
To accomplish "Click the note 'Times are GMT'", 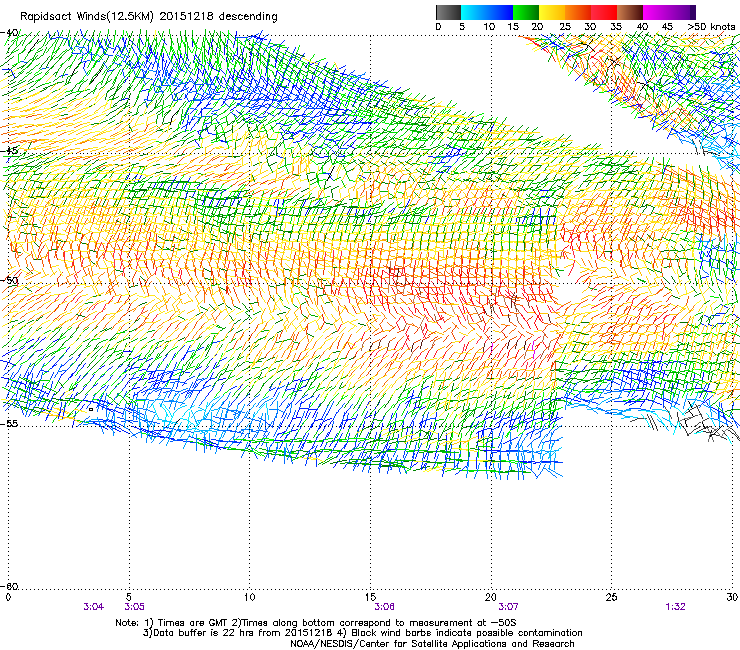I will [193, 623].
